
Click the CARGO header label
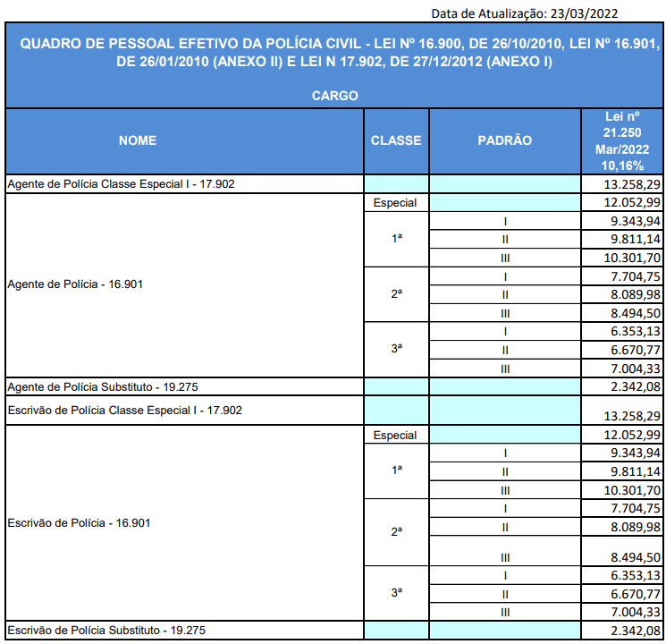pyautogui.click(x=334, y=96)
